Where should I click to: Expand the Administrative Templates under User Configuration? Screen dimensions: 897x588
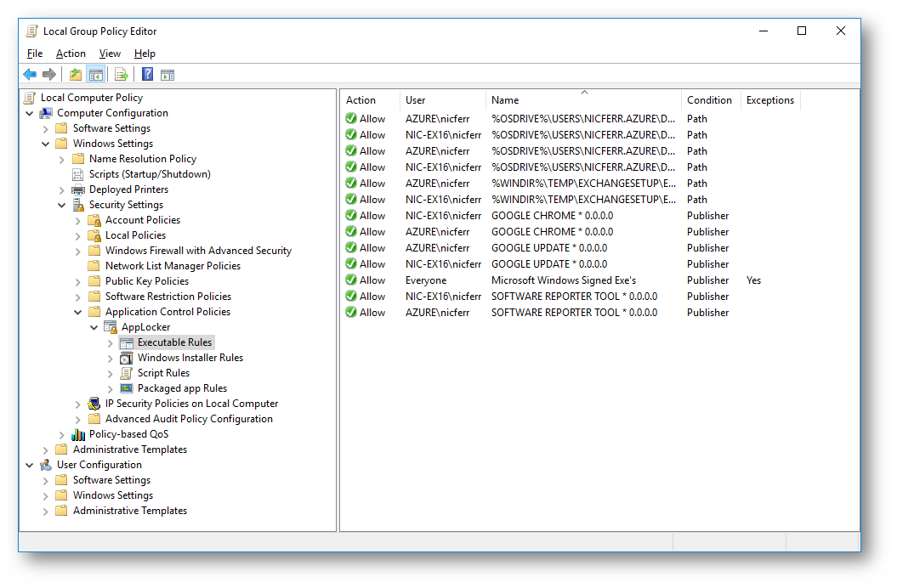click(x=46, y=511)
